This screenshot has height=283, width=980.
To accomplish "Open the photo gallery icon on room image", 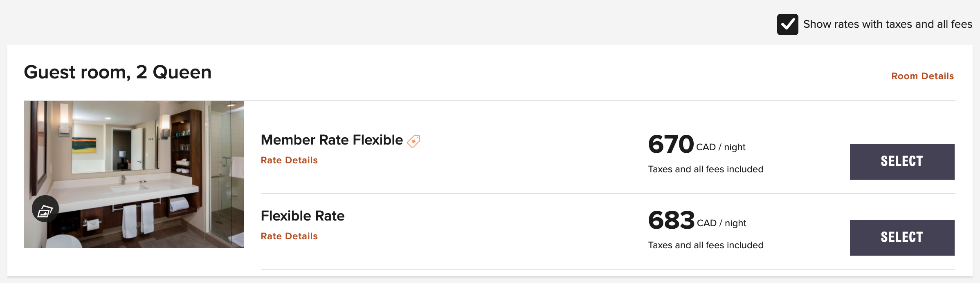I will [45, 209].
